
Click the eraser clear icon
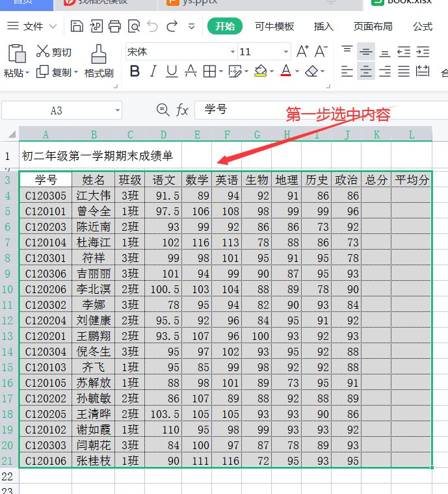(x=311, y=71)
